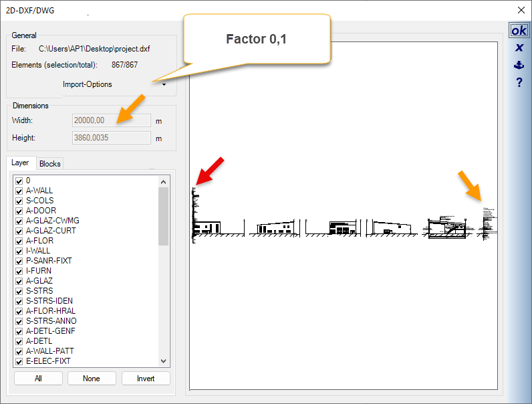Expand the Import-Options dropdown
532x404 pixels.
tap(164, 85)
